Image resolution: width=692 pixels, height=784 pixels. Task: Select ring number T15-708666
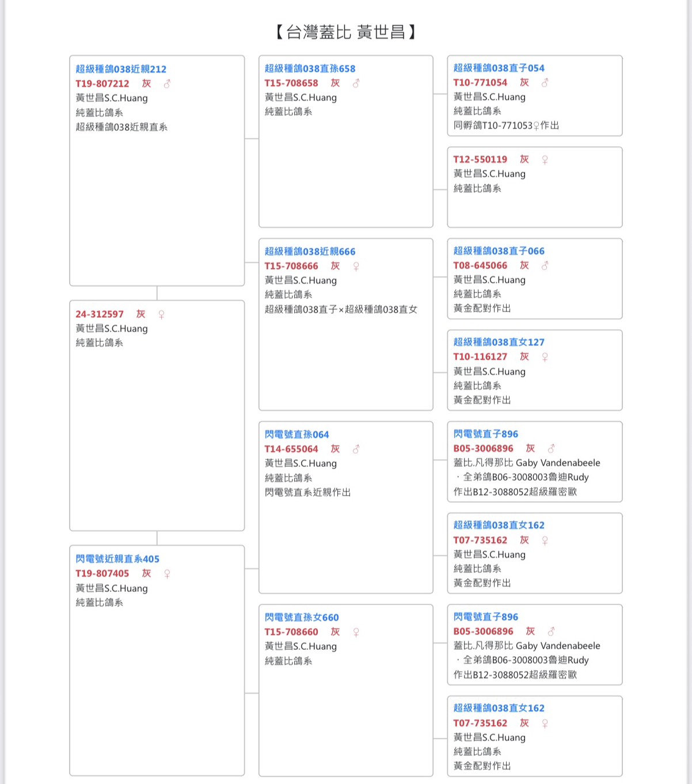point(291,266)
